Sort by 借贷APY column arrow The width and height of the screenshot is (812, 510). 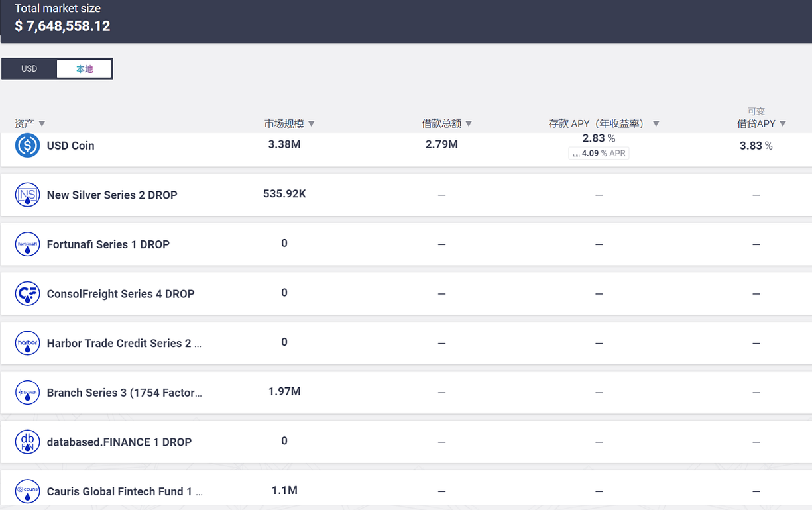(x=783, y=124)
